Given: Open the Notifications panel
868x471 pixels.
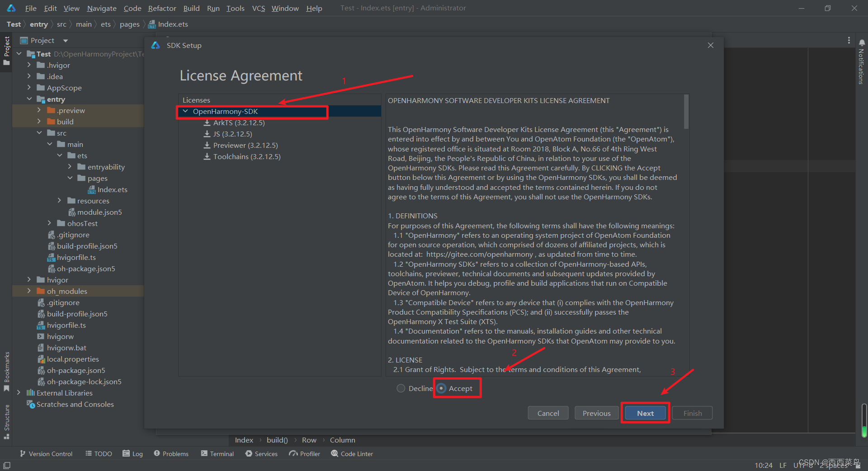Looking at the screenshot, I should pyautogui.click(x=862, y=61).
